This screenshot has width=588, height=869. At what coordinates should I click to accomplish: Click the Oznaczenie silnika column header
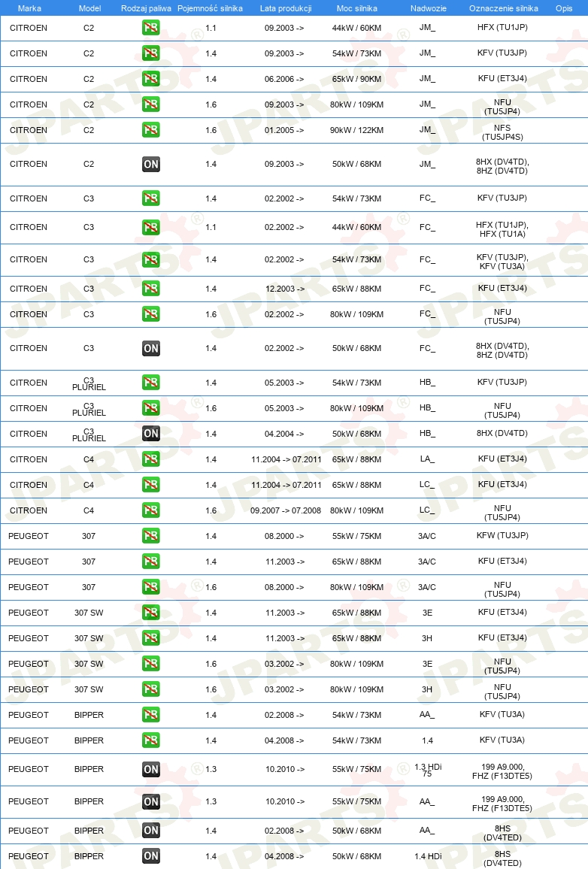pos(504,8)
